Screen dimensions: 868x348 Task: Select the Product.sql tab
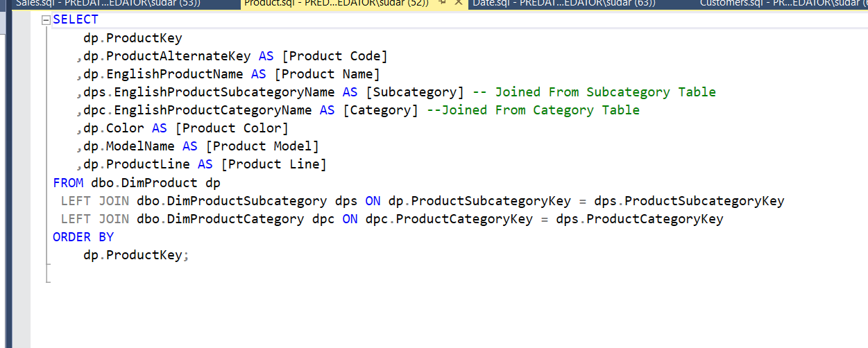click(336, 3)
